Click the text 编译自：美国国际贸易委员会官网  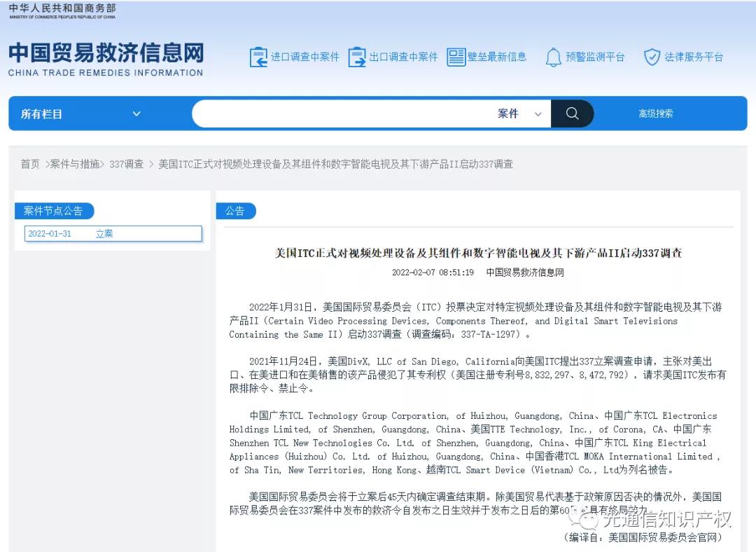click(x=643, y=537)
